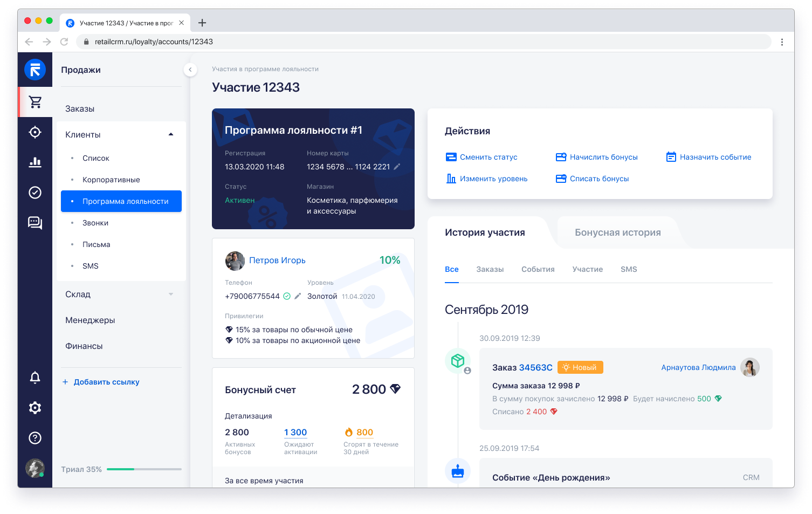812x514 pixels.
Task: Click the tasks checkmark icon in the sidebar
Action: [x=35, y=193]
